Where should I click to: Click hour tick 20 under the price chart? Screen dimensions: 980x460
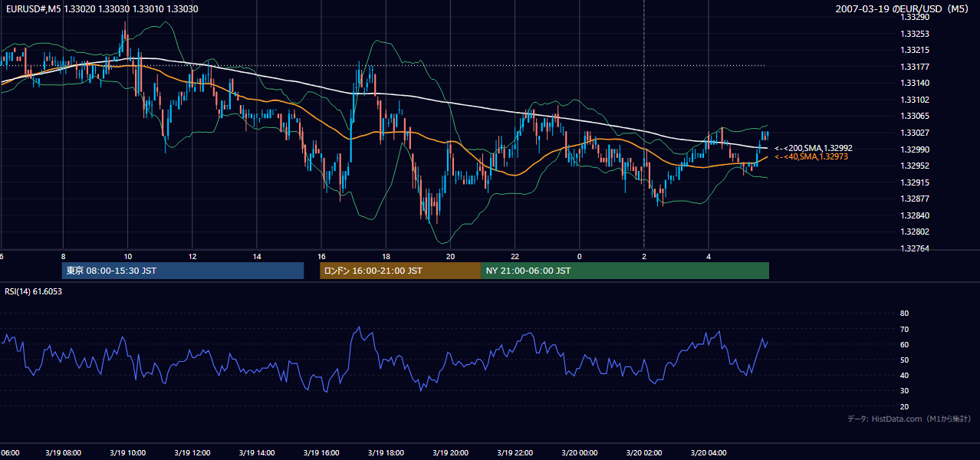coord(450,257)
